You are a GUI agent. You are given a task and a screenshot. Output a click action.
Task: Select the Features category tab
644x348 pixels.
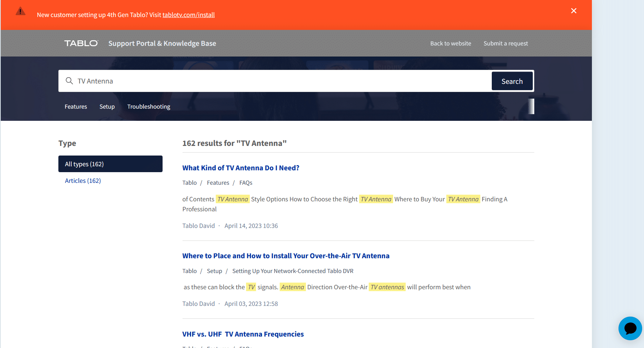76,106
